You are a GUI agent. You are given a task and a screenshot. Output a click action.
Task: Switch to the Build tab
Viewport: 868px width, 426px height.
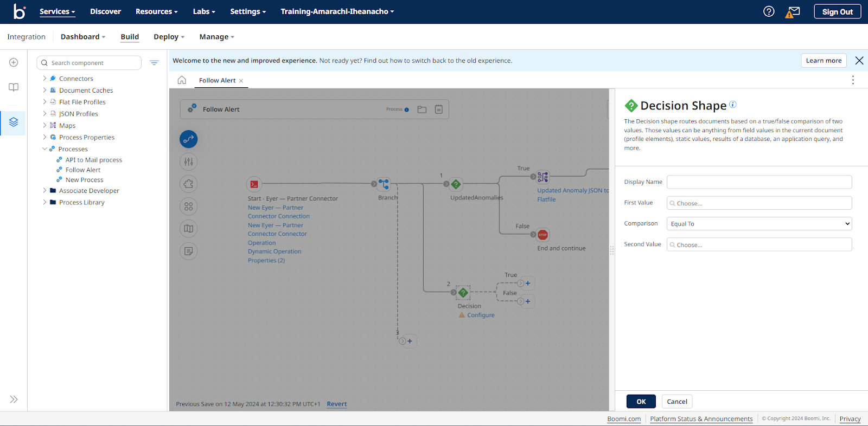pos(130,37)
